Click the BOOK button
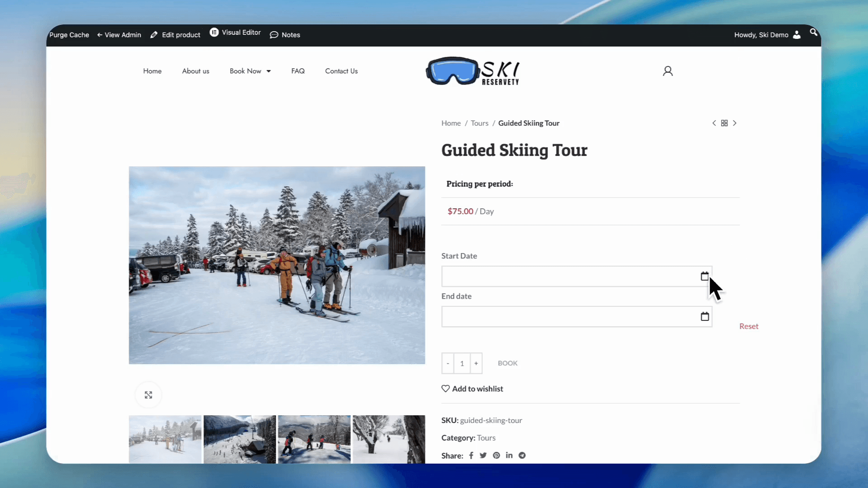This screenshot has height=488, width=868. [x=508, y=363]
